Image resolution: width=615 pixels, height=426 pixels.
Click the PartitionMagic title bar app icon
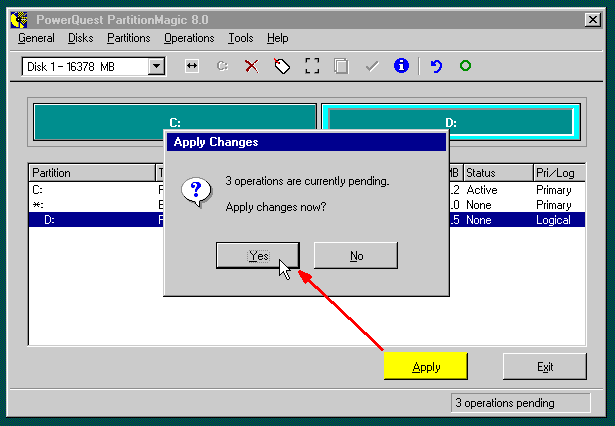[19, 20]
